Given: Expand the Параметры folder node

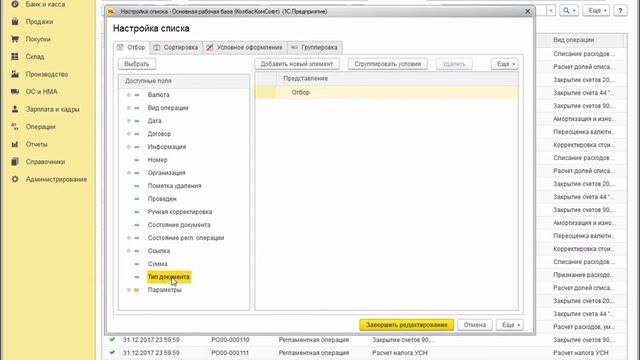Looking at the screenshot, I should pyautogui.click(x=129, y=290).
